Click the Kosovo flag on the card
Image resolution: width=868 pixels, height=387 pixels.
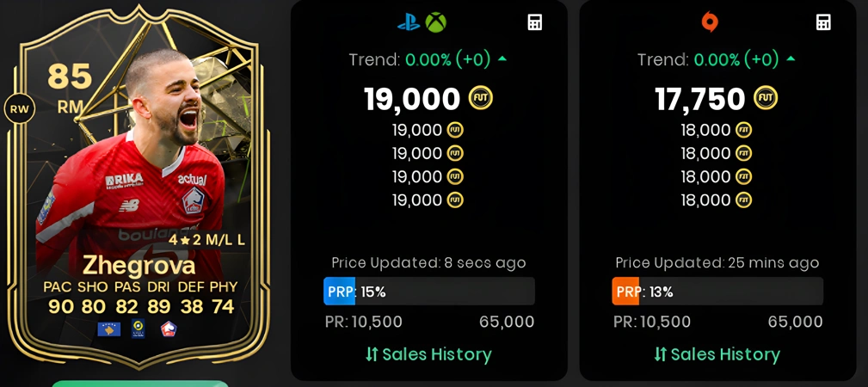[109, 329]
